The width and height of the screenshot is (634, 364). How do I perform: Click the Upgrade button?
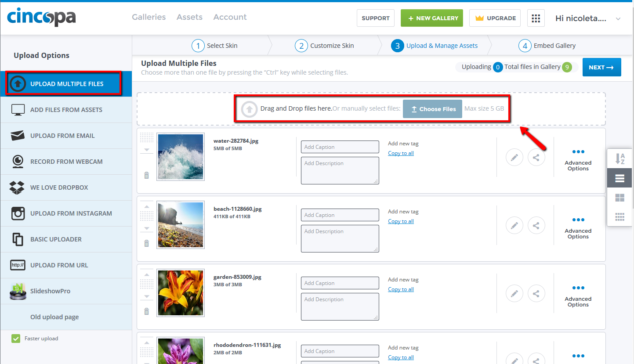[495, 18]
